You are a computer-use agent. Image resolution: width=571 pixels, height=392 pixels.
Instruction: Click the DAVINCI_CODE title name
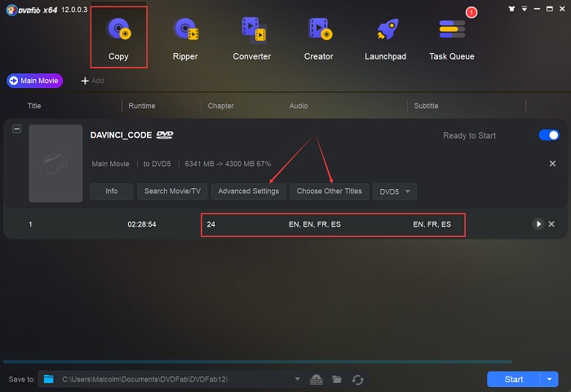[x=122, y=135]
